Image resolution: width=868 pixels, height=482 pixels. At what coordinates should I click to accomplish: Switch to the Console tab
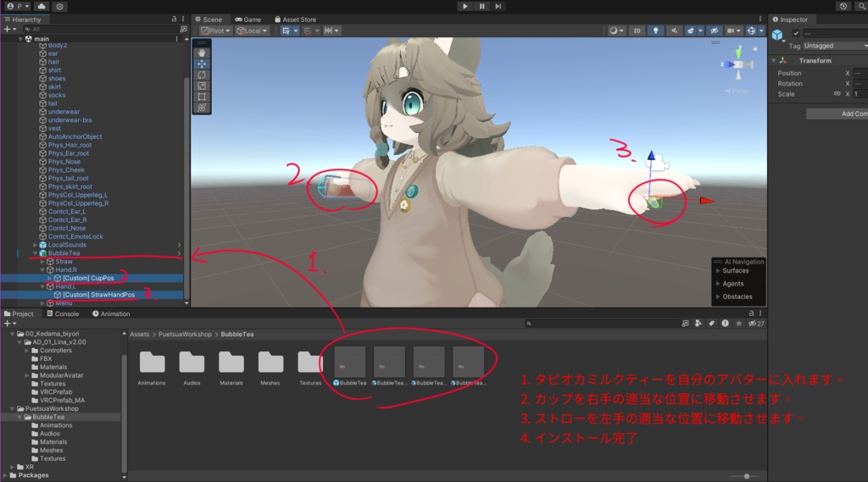click(63, 313)
